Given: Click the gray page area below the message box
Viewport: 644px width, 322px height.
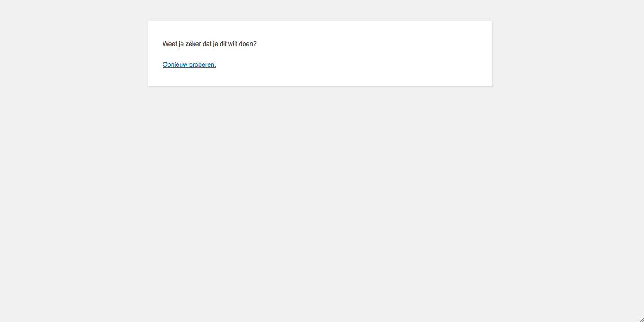Looking at the screenshot, I should [320, 203].
